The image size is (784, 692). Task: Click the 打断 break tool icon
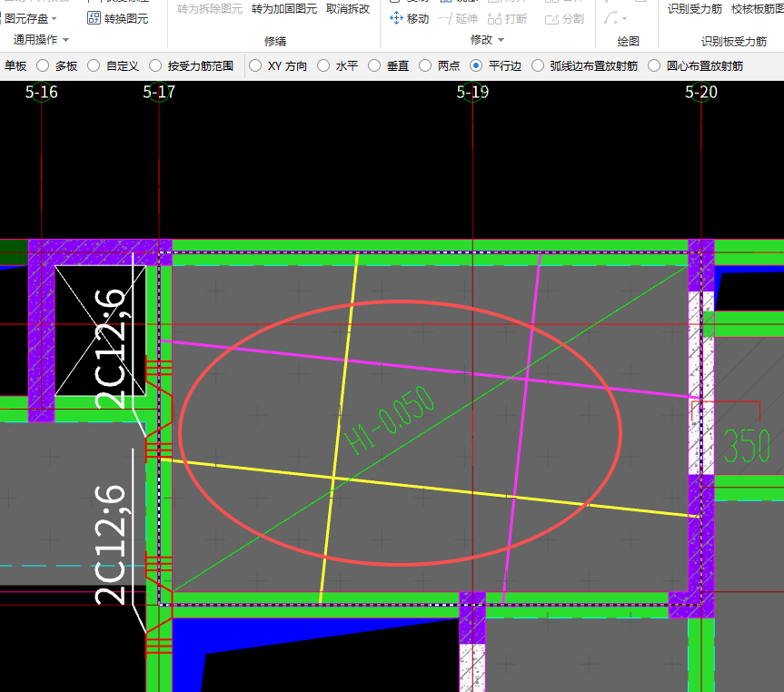(x=494, y=18)
